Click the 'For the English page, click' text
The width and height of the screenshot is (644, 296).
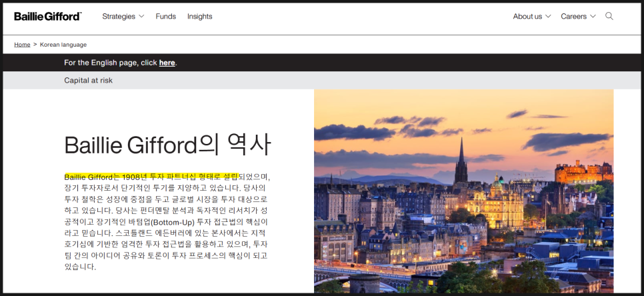(111, 63)
